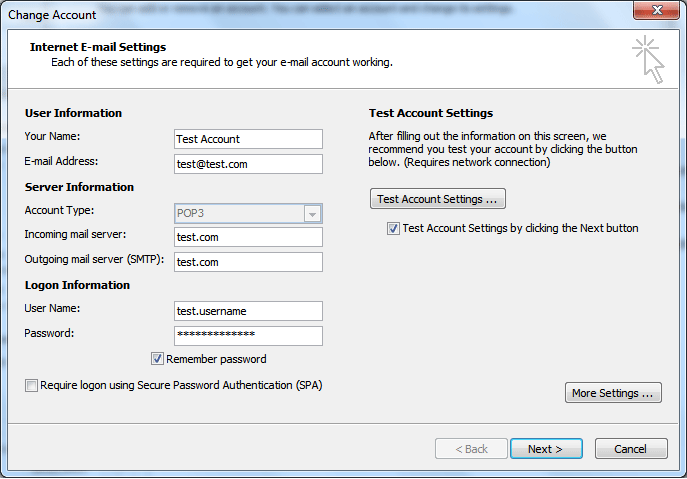The width and height of the screenshot is (687, 479).
Task: Select the User Name input box
Action: coord(248,311)
